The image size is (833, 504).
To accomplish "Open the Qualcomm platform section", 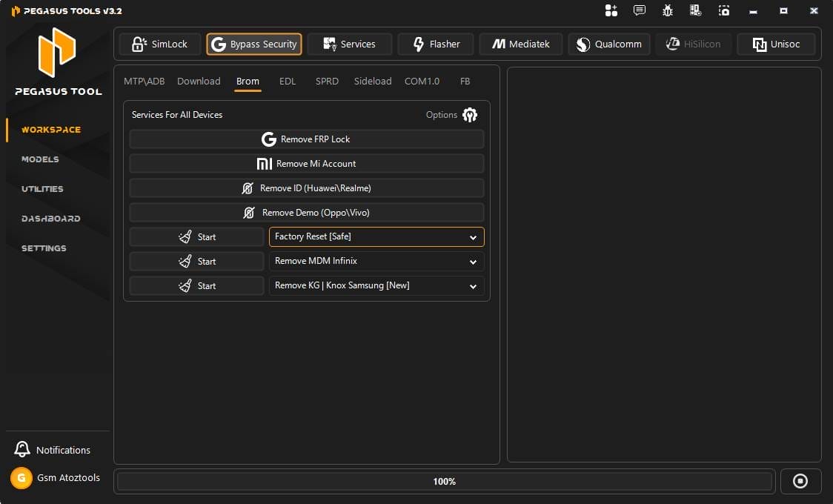I will 608,44.
